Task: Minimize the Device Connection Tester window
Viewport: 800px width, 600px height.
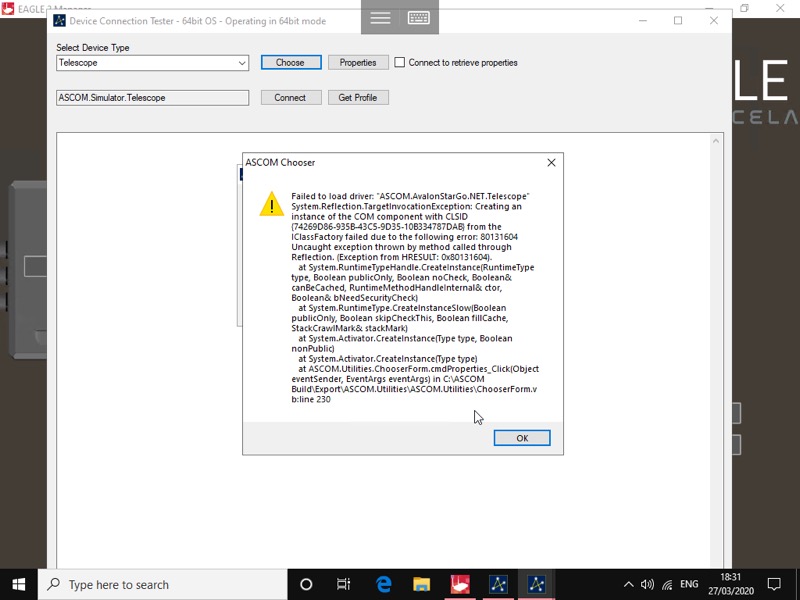Action: coord(643,20)
